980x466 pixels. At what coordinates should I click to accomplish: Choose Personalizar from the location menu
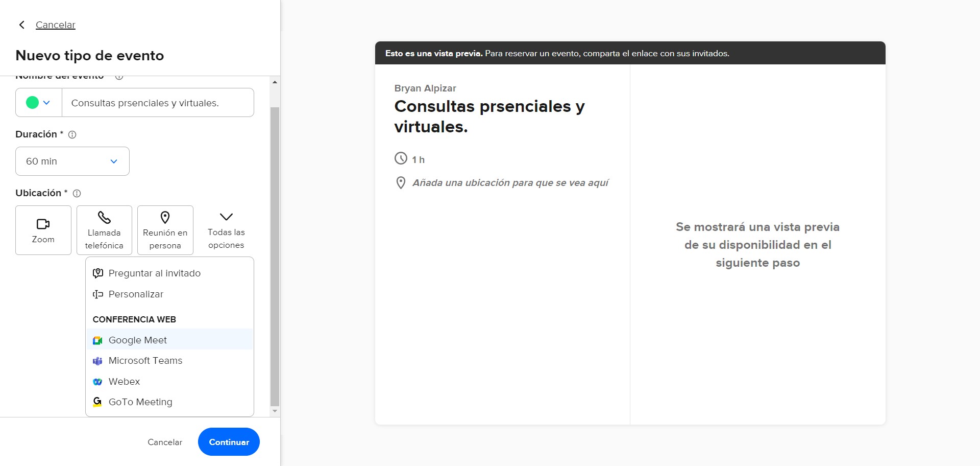(136, 294)
